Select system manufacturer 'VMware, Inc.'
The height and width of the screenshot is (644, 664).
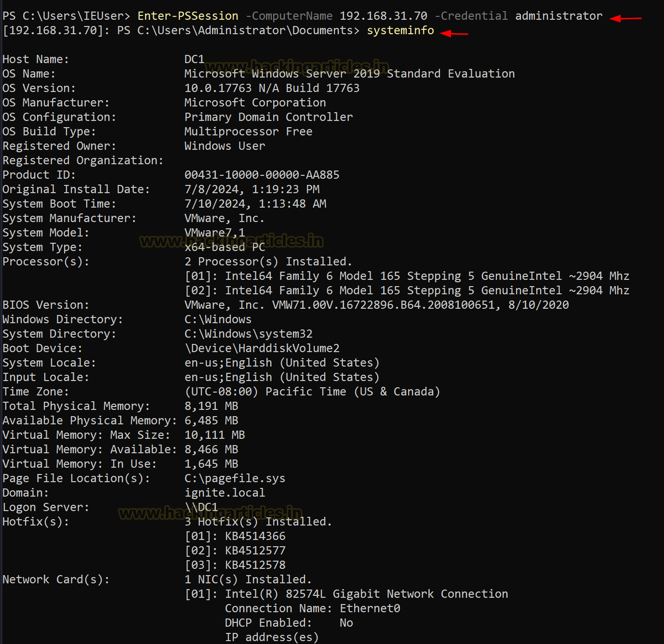click(x=225, y=218)
